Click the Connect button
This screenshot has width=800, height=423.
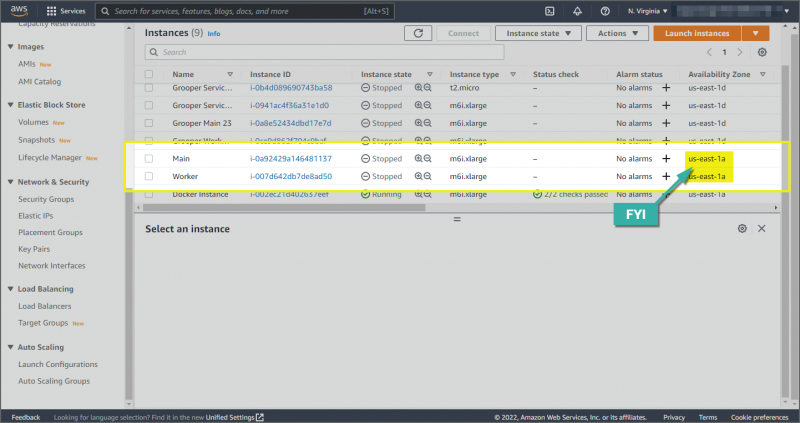pos(463,33)
